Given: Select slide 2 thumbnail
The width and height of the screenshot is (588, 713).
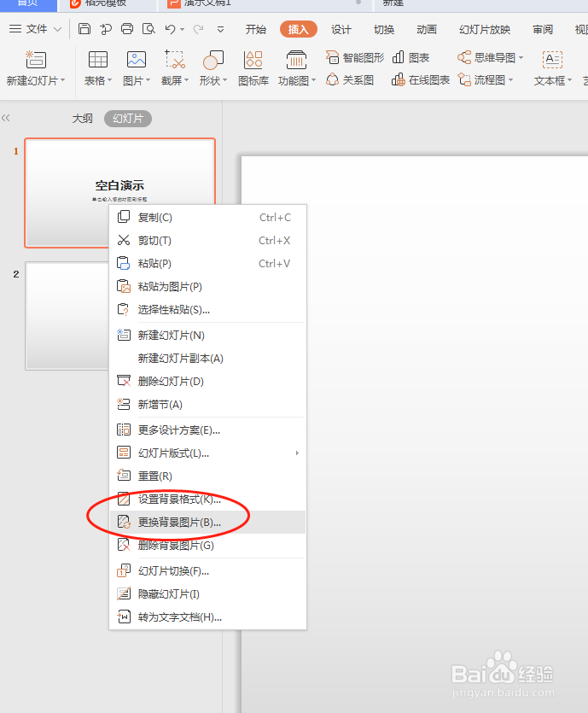Looking at the screenshot, I should [x=67, y=316].
